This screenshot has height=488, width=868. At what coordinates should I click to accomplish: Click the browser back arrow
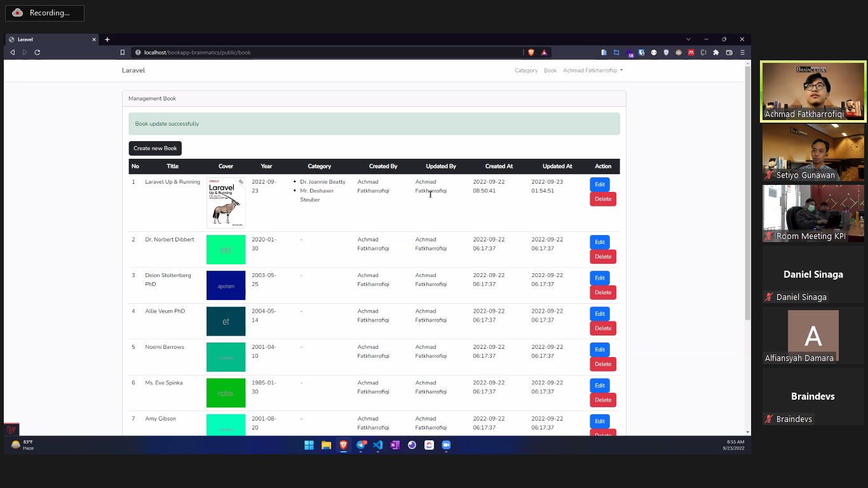click(12, 52)
